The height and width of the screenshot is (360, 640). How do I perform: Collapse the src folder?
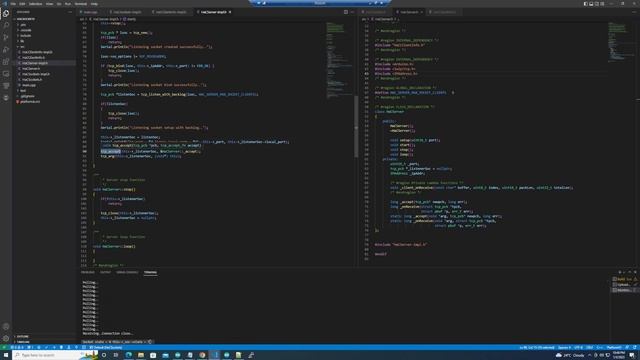point(22,47)
